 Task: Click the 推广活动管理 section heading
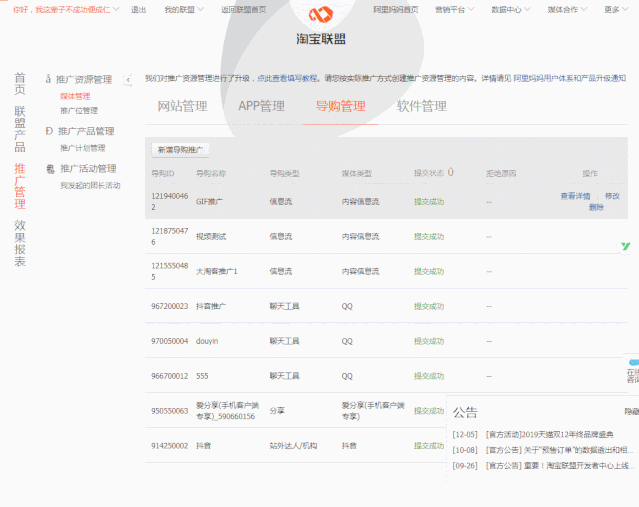[88, 169]
